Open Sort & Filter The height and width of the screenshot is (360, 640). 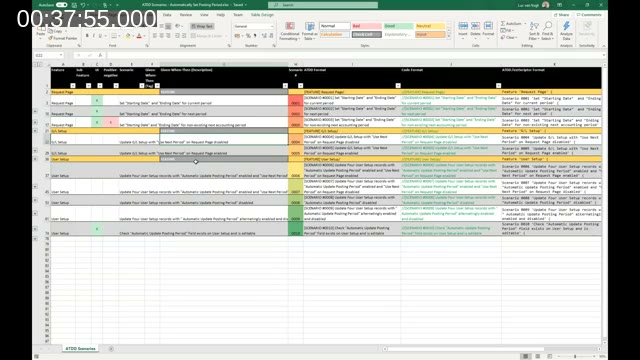click(x=534, y=31)
